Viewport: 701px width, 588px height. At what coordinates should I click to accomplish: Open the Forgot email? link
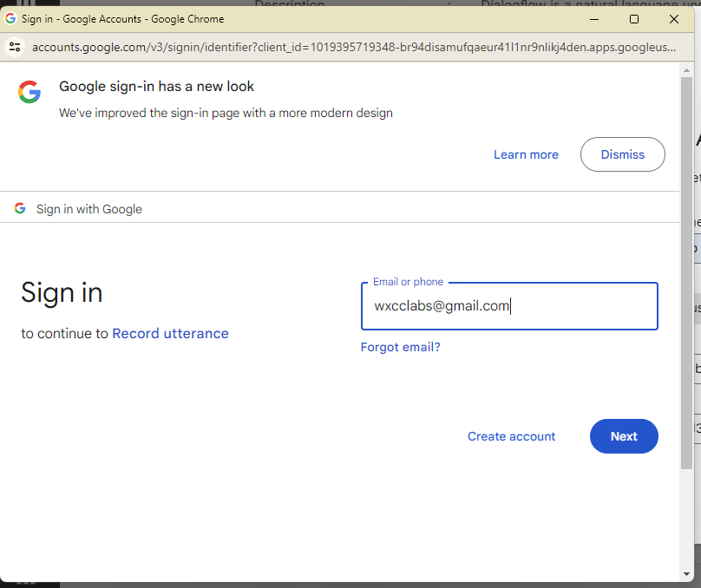point(400,347)
